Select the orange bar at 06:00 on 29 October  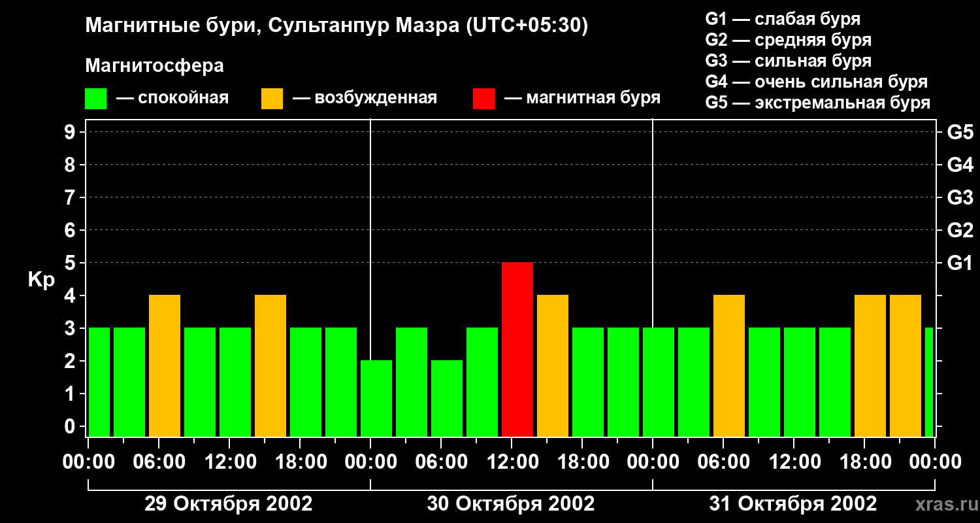tap(165, 366)
